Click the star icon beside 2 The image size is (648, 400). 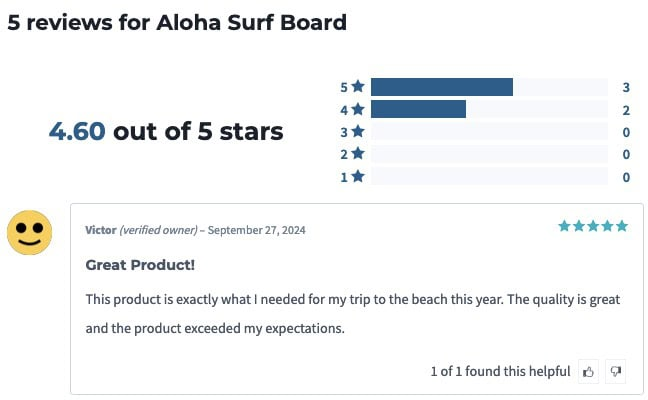pos(358,154)
